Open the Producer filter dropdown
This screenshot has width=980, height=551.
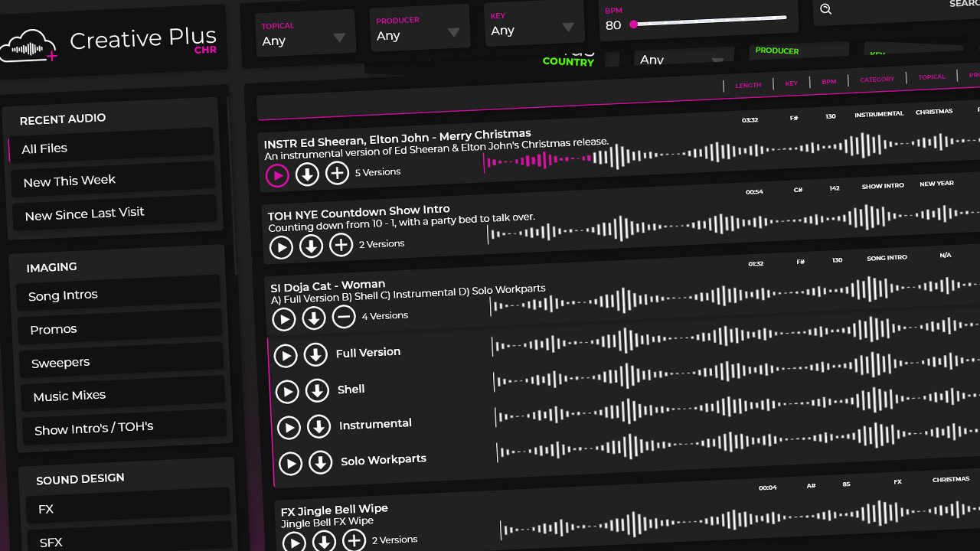click(418, 29)
